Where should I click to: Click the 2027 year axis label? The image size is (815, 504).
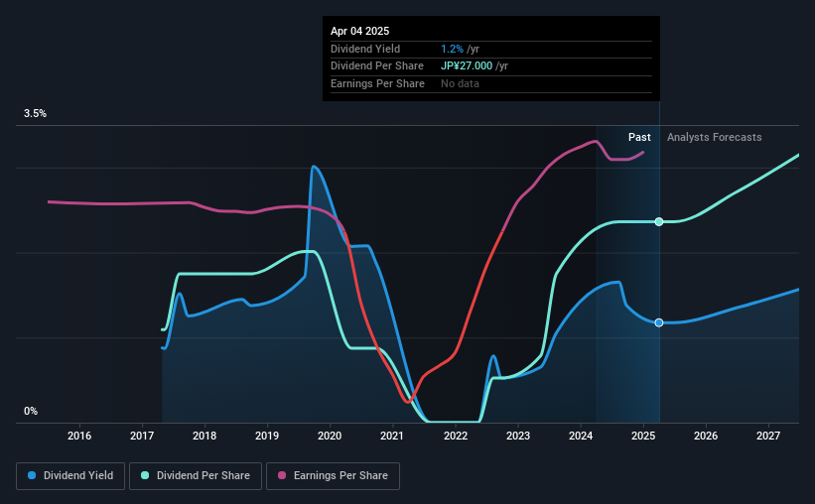pos(768,436)
